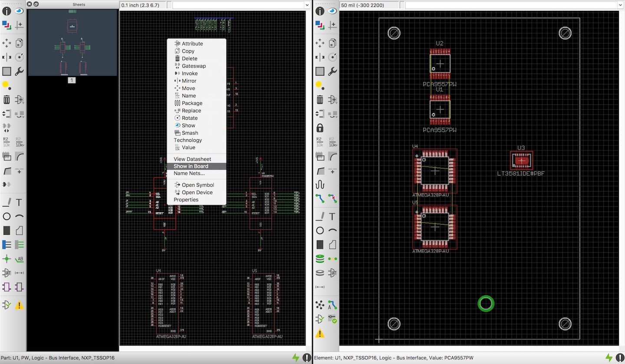Open the Errors warning in board toolbar
Viewport: 625px width, 364px height.
coord(320,333)
